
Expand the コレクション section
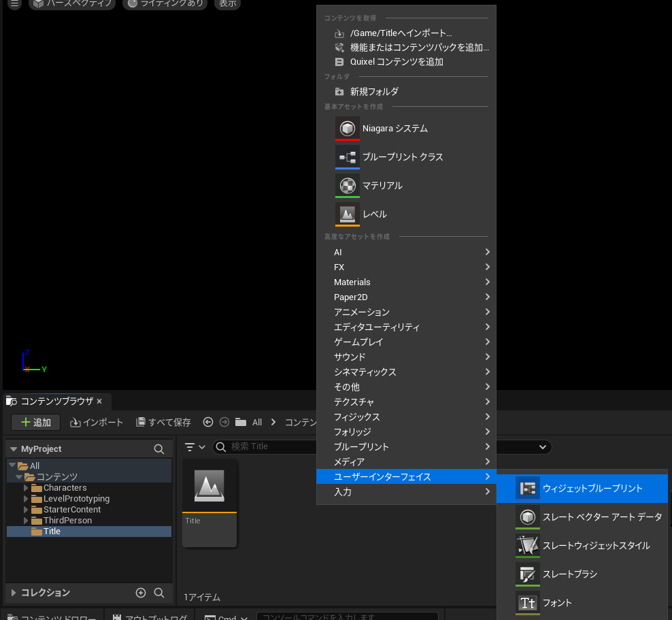point(14,593)
